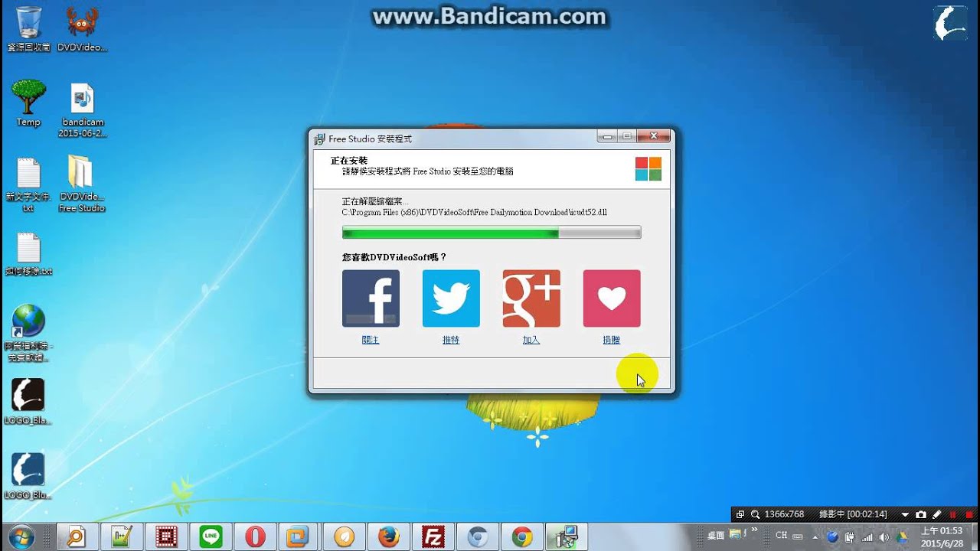Open the 捐贈 link under the heart
Screen dimensions: 980x551
coord(612,340)
